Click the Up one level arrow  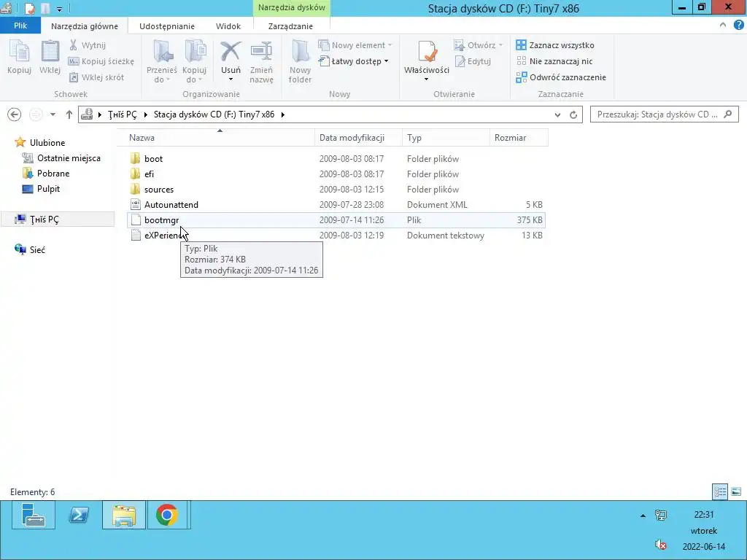[x=69, y=114]
